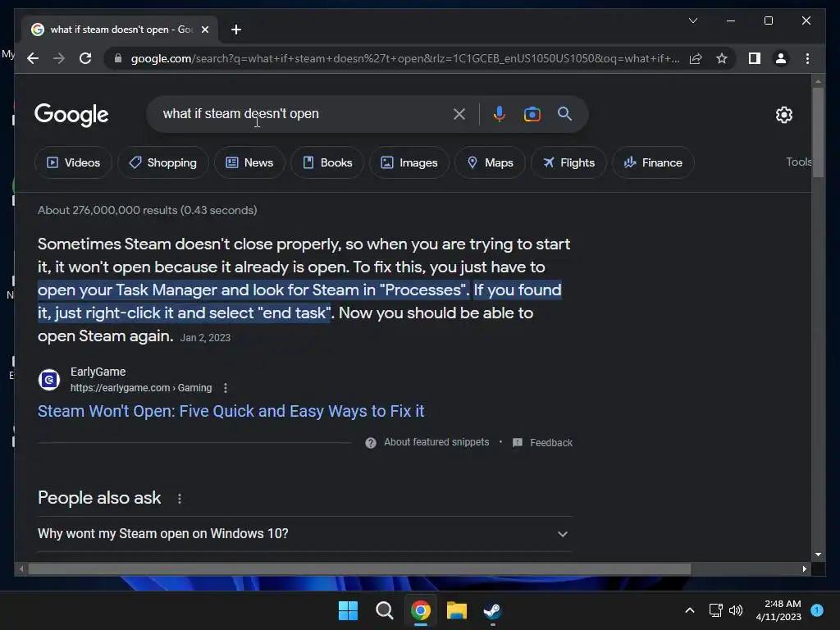Open the earlygame.com Gaming URL

pos(141,388)
